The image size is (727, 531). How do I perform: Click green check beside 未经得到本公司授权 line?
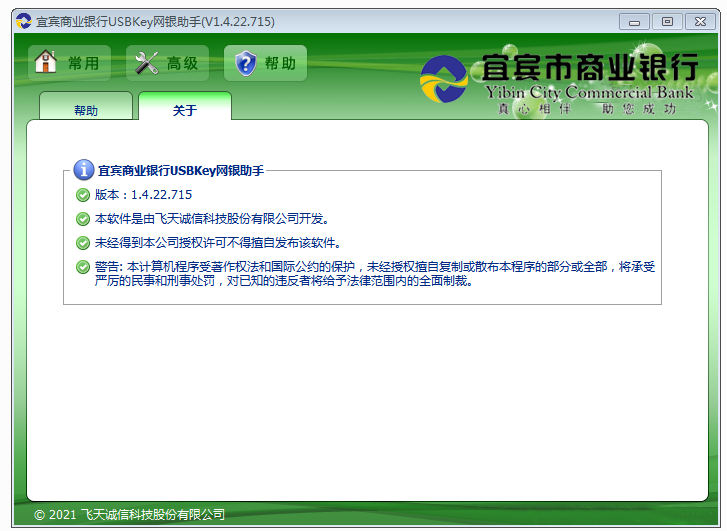83,243
